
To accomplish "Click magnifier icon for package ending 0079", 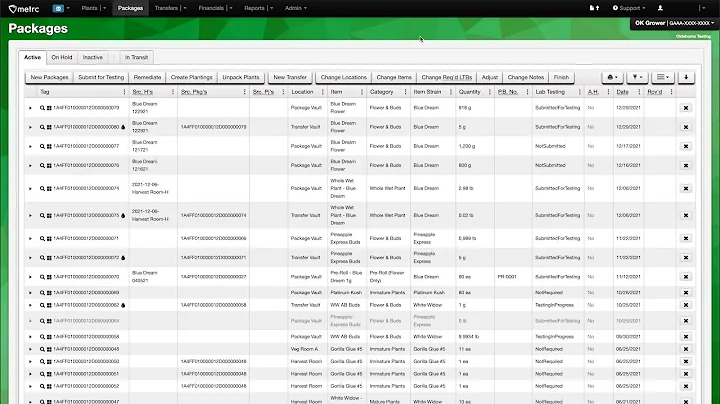I will click(42, 108).
